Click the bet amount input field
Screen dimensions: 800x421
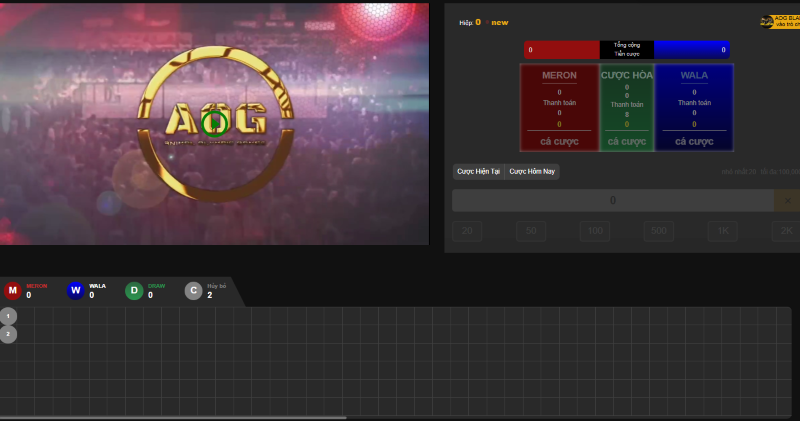(x=612, y=200)
